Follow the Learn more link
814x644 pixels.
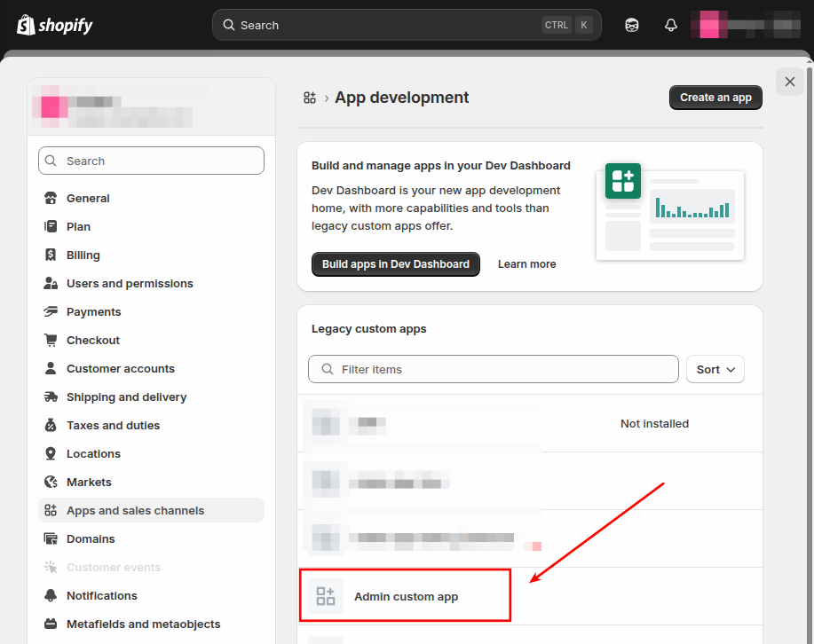pos(526,264)
